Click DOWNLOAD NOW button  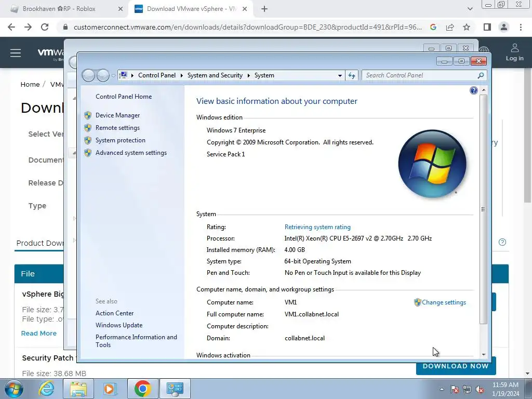456,366
